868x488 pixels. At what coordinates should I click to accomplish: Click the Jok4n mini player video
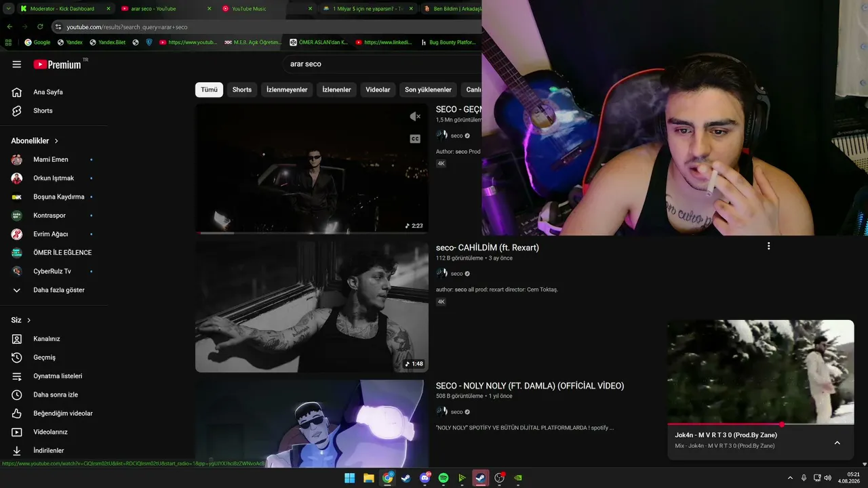tap(761, 372)
